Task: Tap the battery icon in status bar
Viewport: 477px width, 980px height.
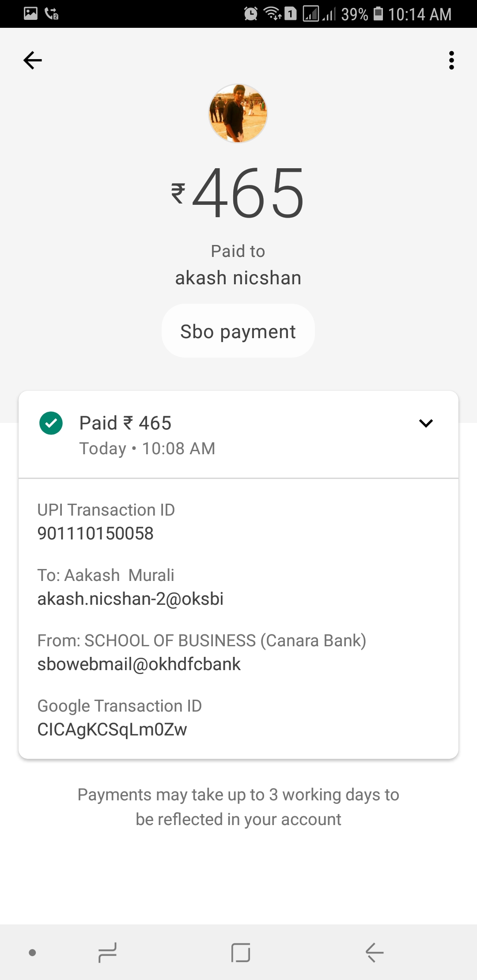Action: pyautogui.click(x=378, y=14)
